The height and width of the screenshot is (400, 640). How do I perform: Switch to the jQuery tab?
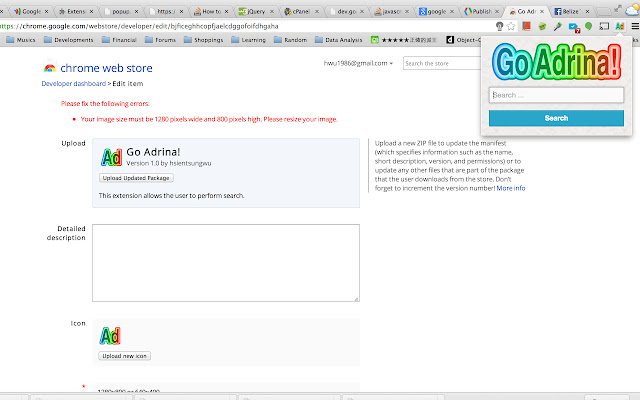256,11
